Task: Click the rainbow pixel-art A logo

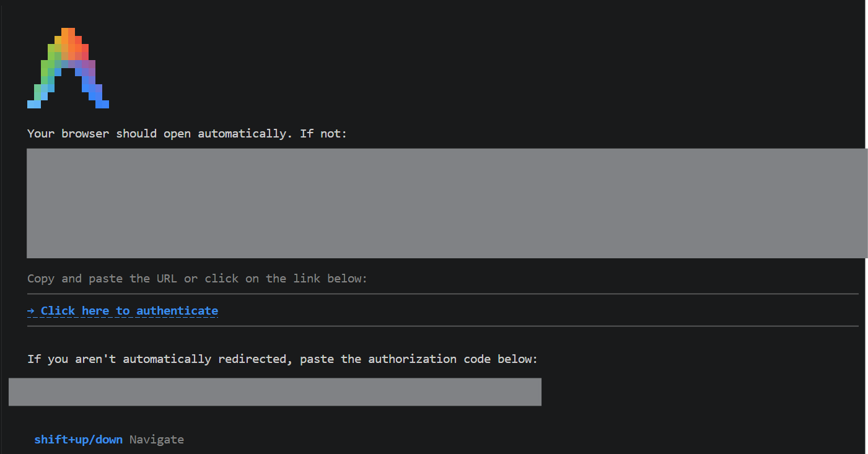Action: (68, 68)
